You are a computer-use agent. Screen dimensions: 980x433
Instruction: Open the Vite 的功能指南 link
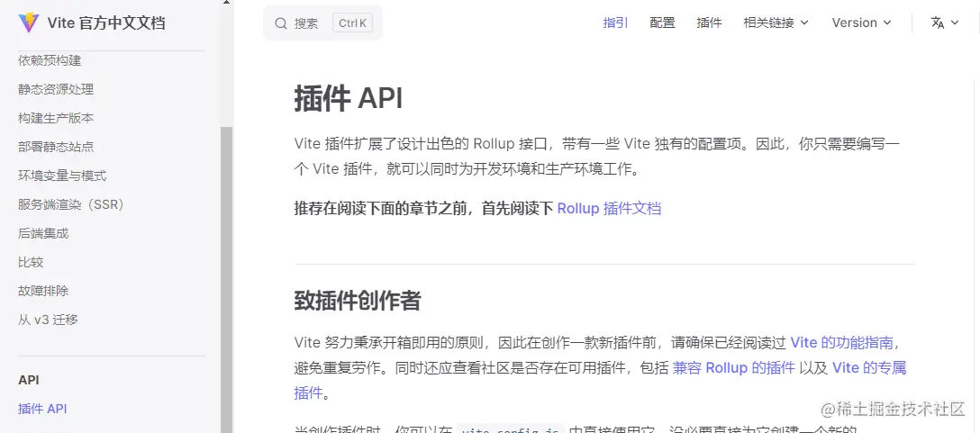(842, 342)
